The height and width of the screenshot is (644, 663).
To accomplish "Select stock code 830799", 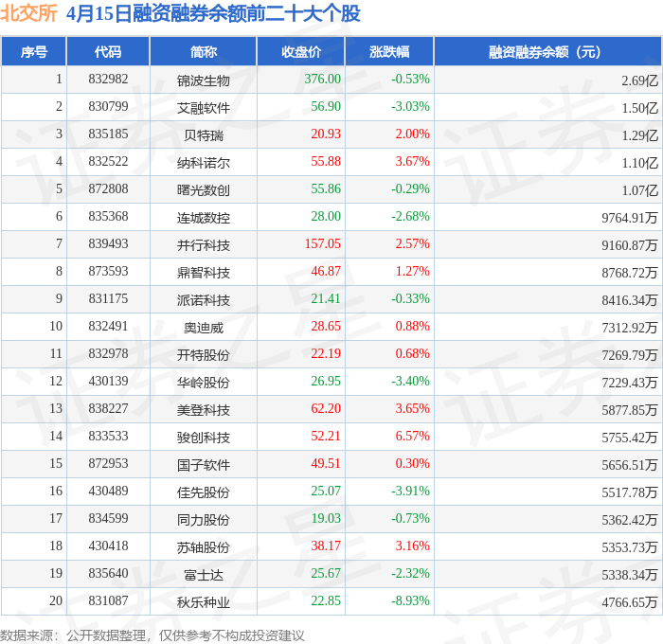I will click(x=108, y=107).
